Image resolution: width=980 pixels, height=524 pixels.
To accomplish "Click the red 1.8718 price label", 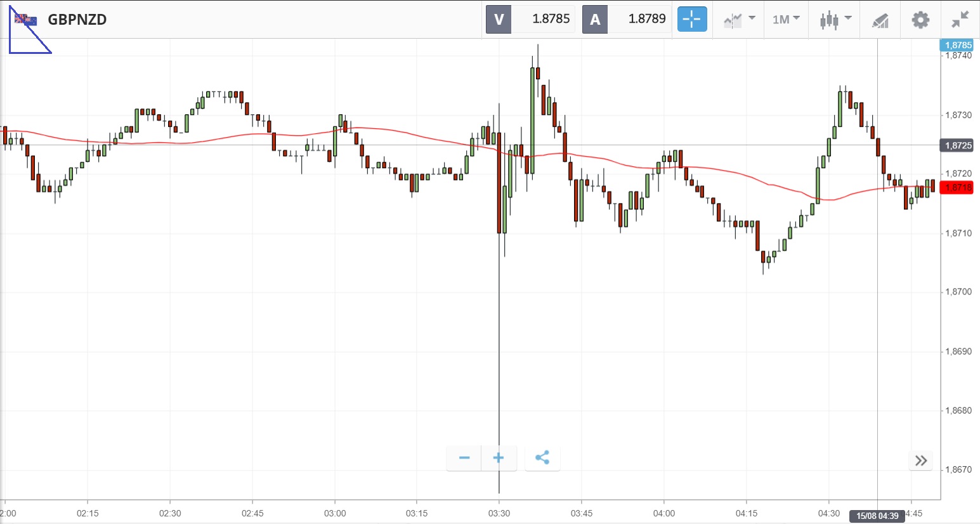I will click(x=958, y=188).
